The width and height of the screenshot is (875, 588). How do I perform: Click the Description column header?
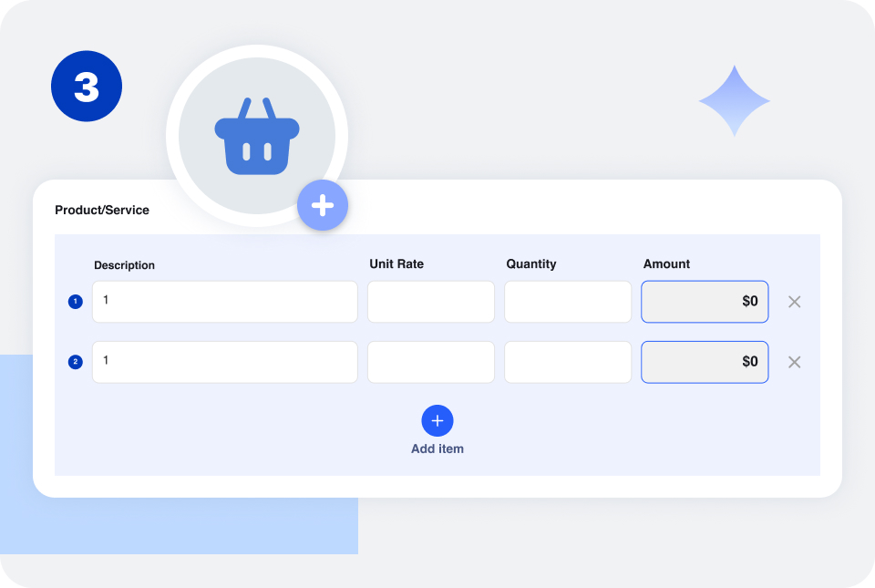coord(124,265)
